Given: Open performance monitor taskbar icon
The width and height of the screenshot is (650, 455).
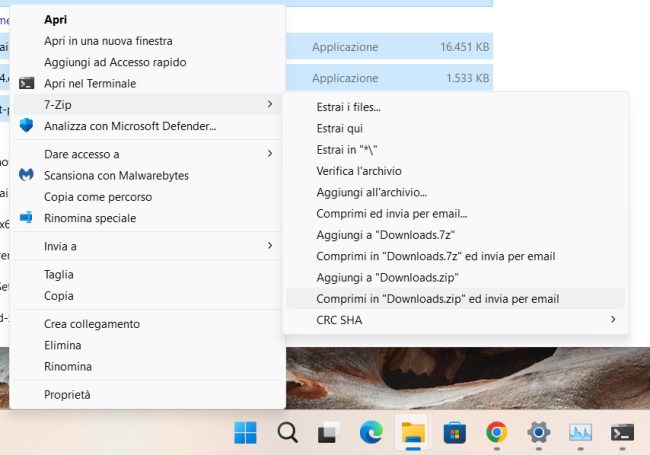Looking at the screenshot, I should (x=580, y=433).
